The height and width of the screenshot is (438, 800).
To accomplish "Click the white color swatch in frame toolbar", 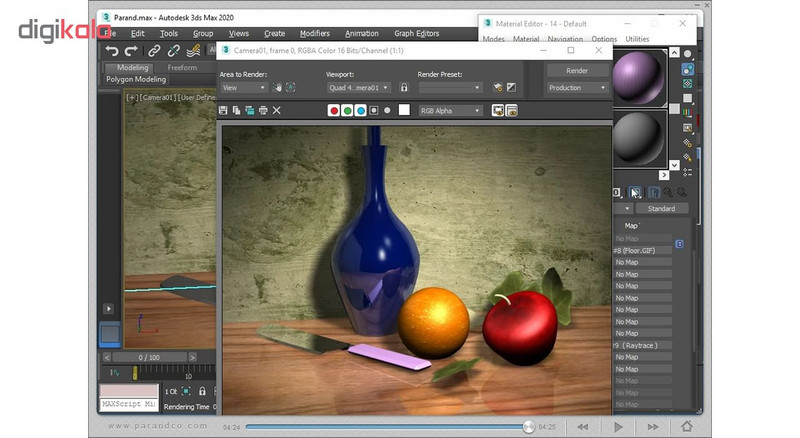I will 404,110.
